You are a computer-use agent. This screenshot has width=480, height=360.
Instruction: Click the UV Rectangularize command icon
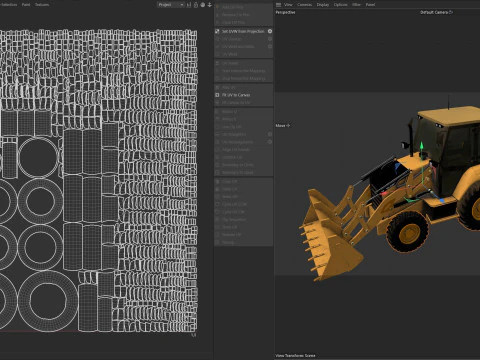coord(218,142)
